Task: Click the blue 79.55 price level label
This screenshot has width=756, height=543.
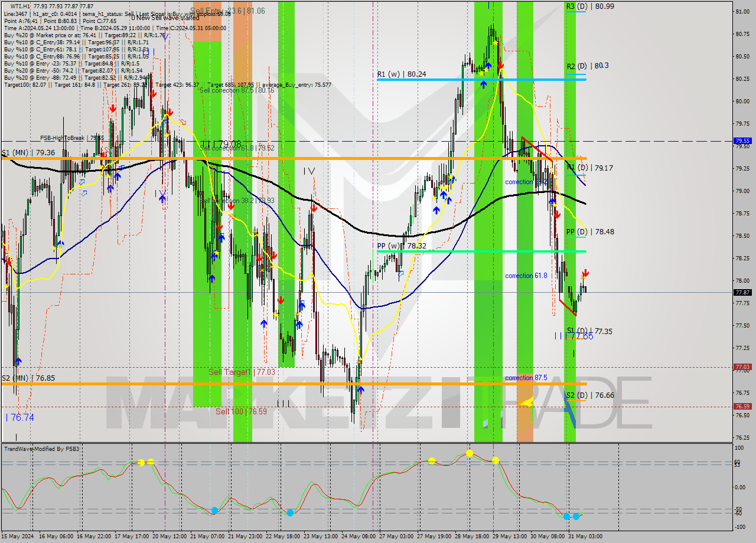Action: click(x=742, y=141)
